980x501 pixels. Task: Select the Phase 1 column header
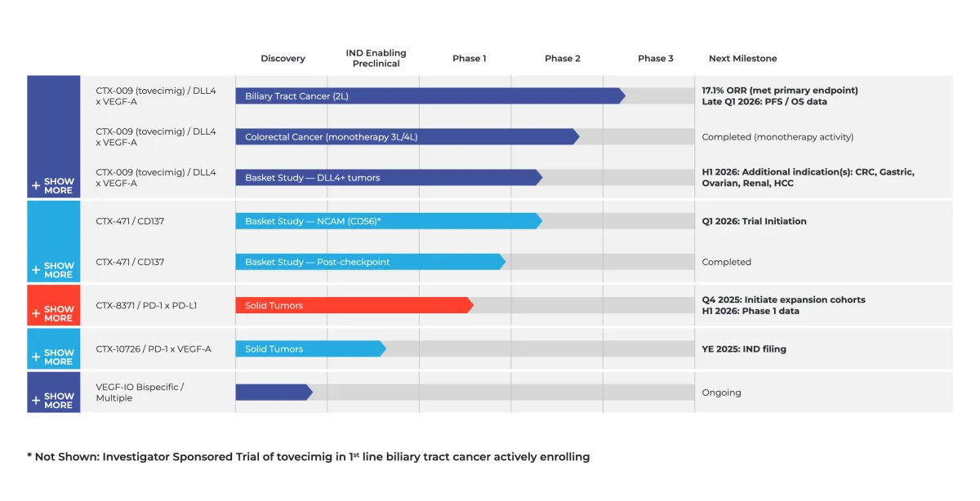(470, 58)
